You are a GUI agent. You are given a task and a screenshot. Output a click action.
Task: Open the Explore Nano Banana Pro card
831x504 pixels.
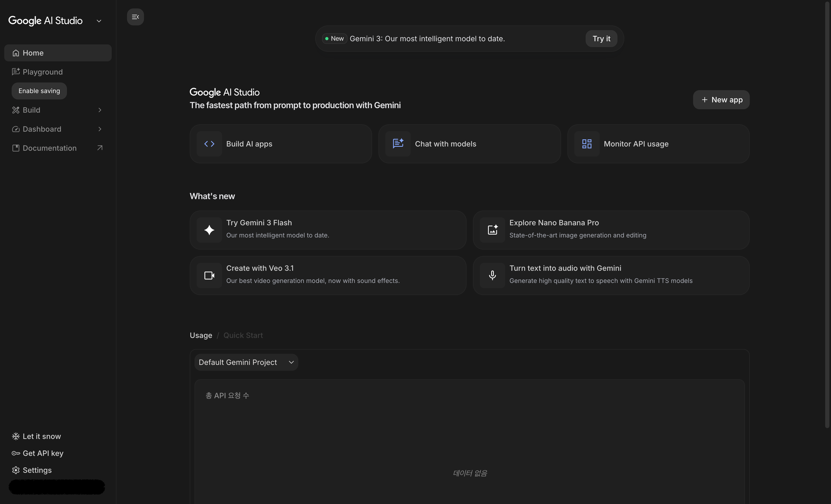click(x=611, y=230)
